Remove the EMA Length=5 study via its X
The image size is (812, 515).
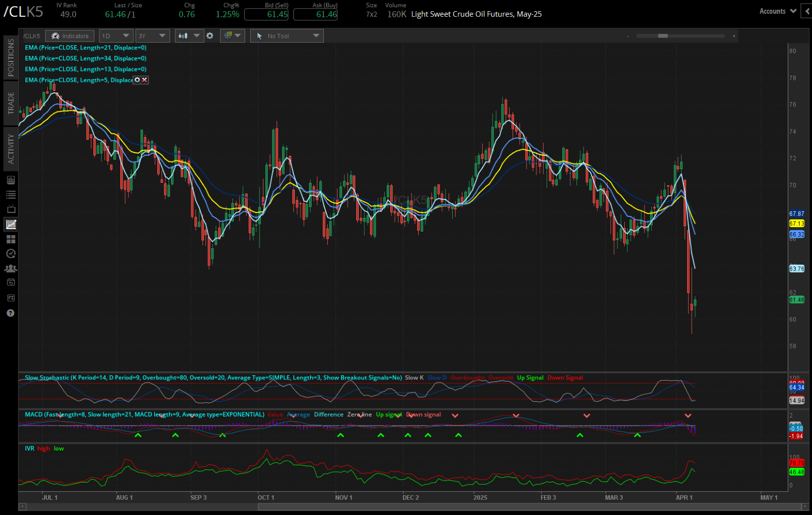tap(145, 80)
